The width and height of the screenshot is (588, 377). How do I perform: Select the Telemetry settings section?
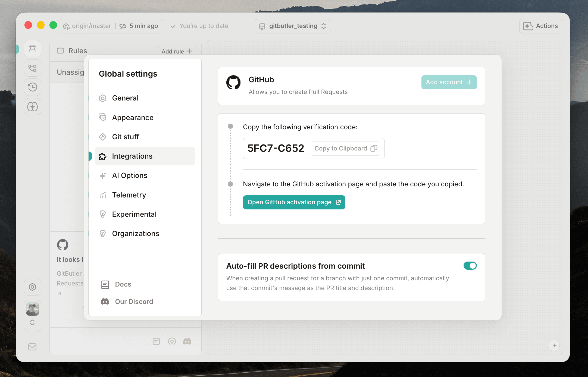(x=129, y=195)
